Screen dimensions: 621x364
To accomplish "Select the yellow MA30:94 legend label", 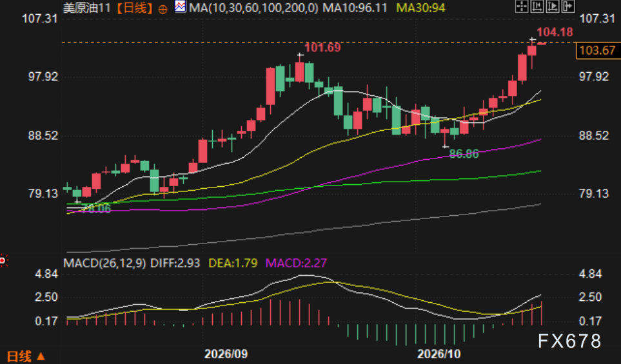I will pos(420,8).
